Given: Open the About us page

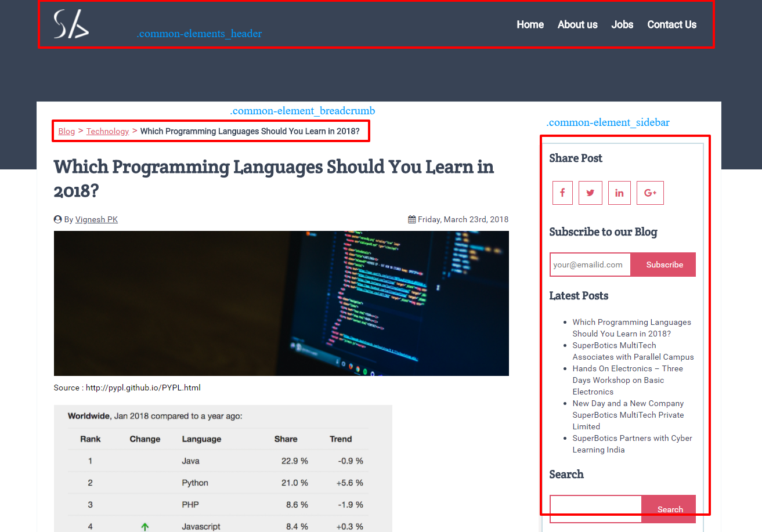Looking at the screenshot, I should (x=577, y=24).
